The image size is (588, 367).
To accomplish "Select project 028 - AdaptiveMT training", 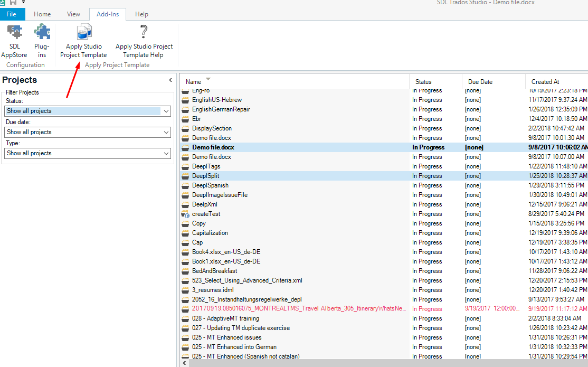I will point(225,318).
